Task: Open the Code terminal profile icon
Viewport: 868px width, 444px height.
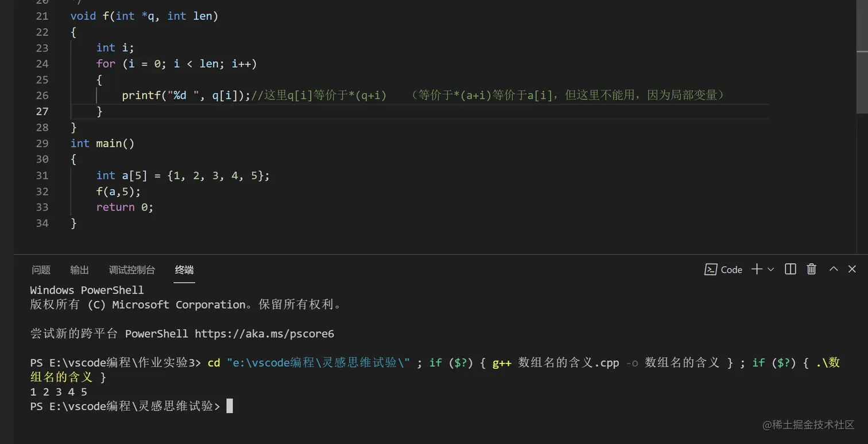Action: tap(711, 269)
